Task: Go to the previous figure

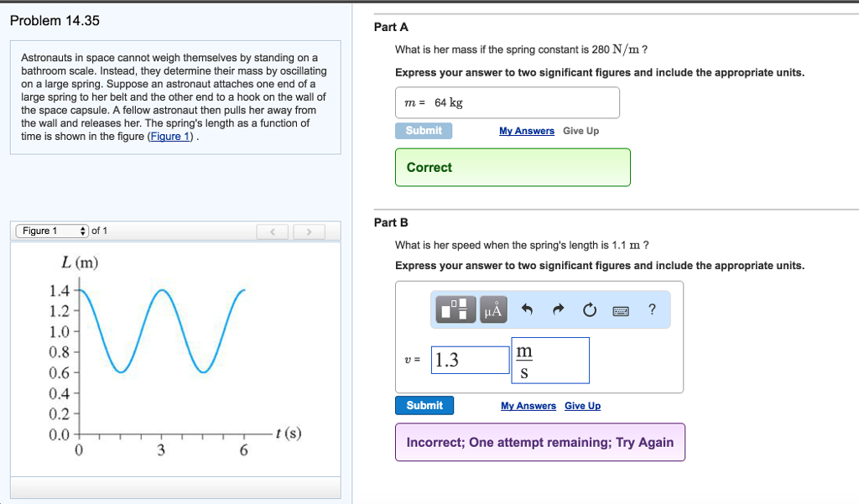Action: tap(273, 231)
